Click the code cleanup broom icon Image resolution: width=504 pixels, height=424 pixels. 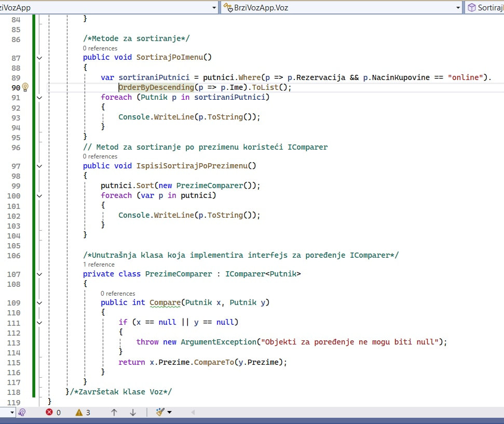(x=160, y=412)
